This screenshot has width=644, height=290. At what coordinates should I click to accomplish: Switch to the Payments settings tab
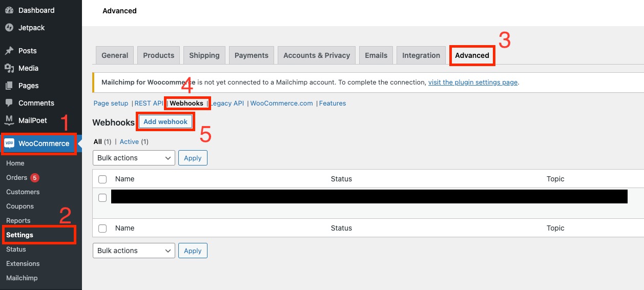coord(251,55)
